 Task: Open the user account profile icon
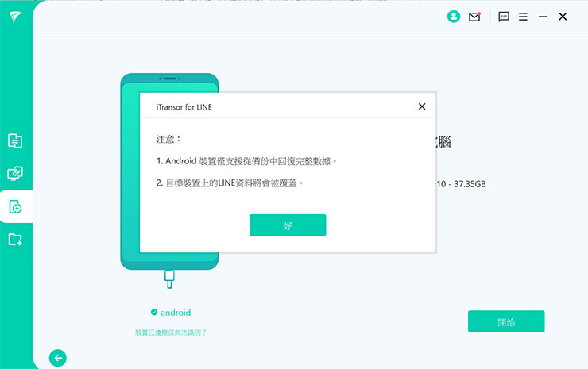tap(454, 17)
